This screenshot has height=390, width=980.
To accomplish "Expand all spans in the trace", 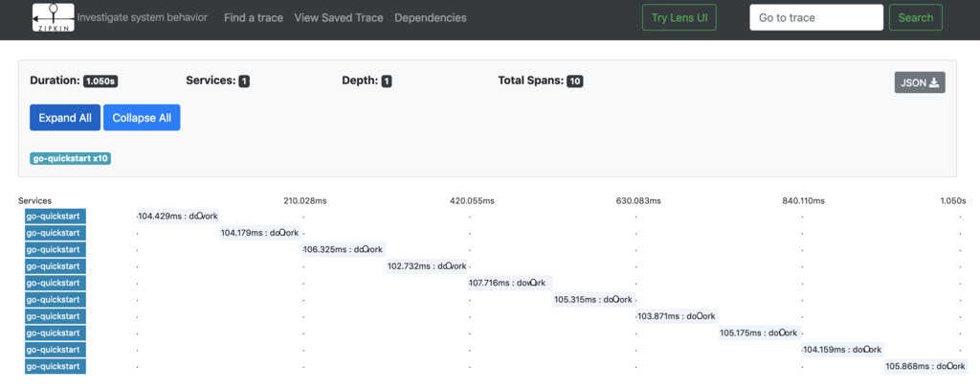I will 65,117.
